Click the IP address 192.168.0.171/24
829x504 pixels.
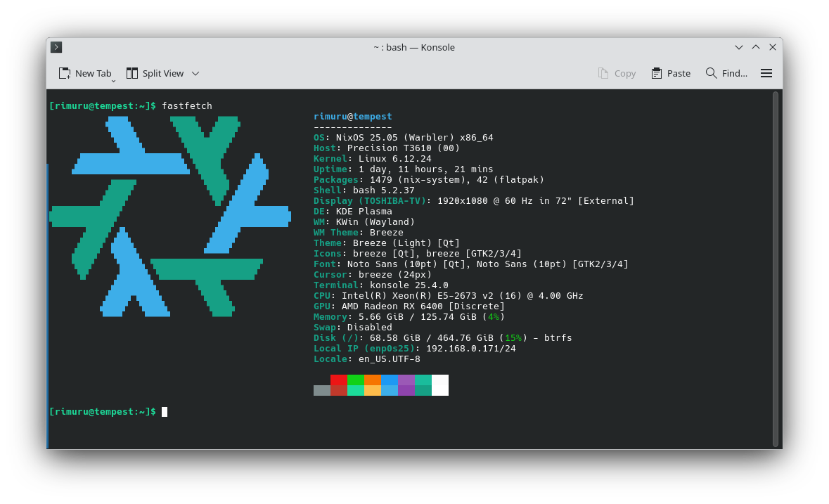(471, 349)
